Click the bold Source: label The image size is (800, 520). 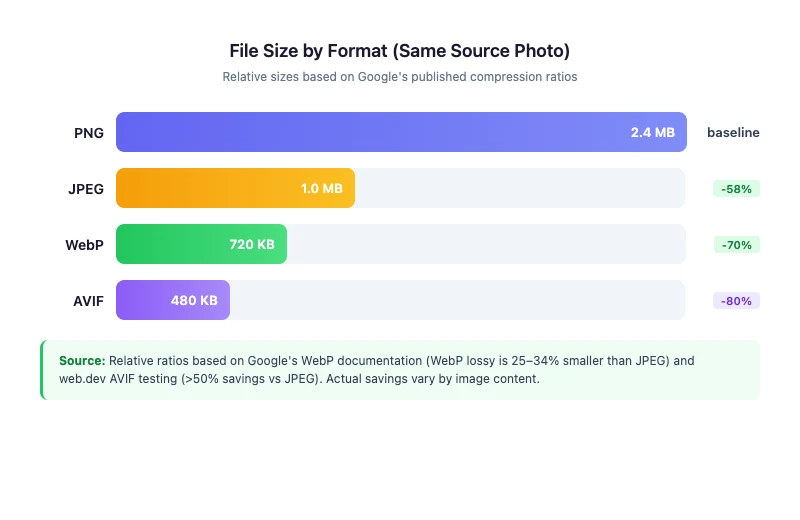[x=82, y=360]
